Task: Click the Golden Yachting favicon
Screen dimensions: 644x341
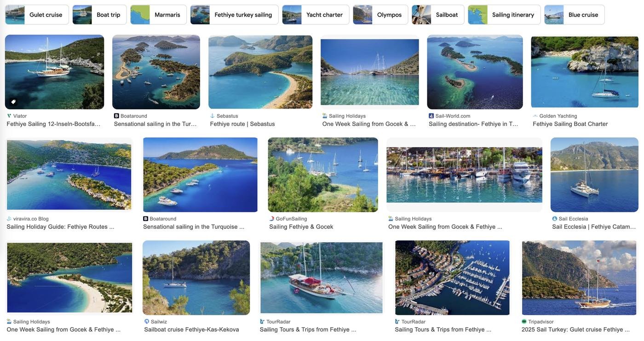Action: tap(535, 116)
